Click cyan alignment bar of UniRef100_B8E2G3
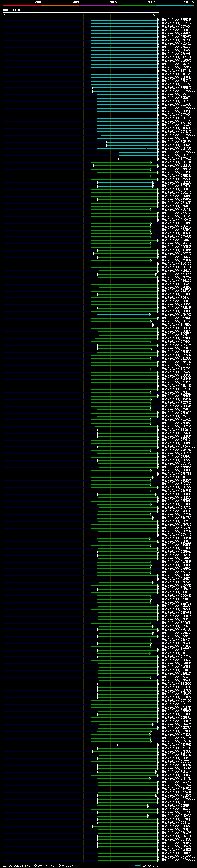The height and width of the screenshot is (868, 197). [x=125, y=182]
